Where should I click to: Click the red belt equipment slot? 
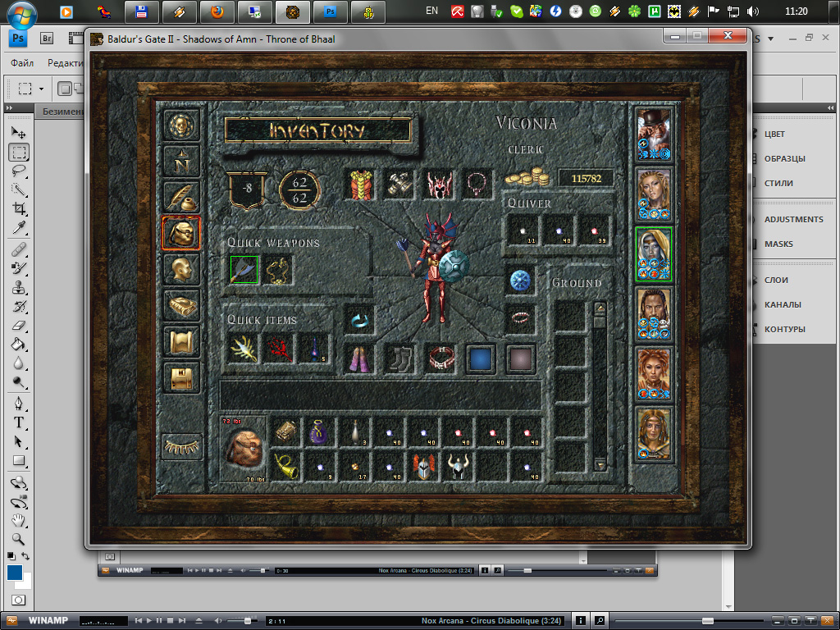coord(441,358)
